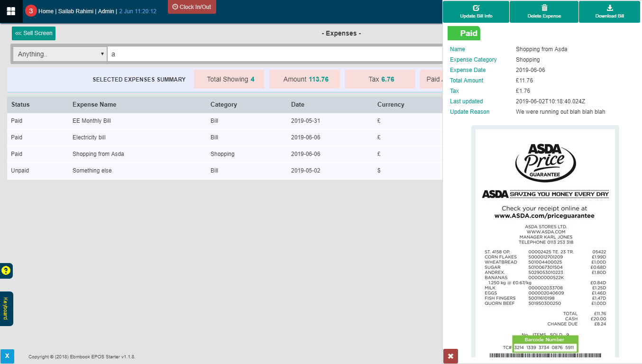Viewport: 642px width, 364px height.
Task: Click the date 2019-05-31 cell
Action: coord(305,121)
